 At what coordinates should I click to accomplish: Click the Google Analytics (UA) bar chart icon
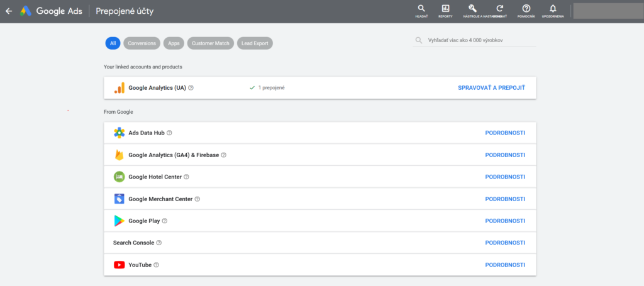[x=119, y=88]
